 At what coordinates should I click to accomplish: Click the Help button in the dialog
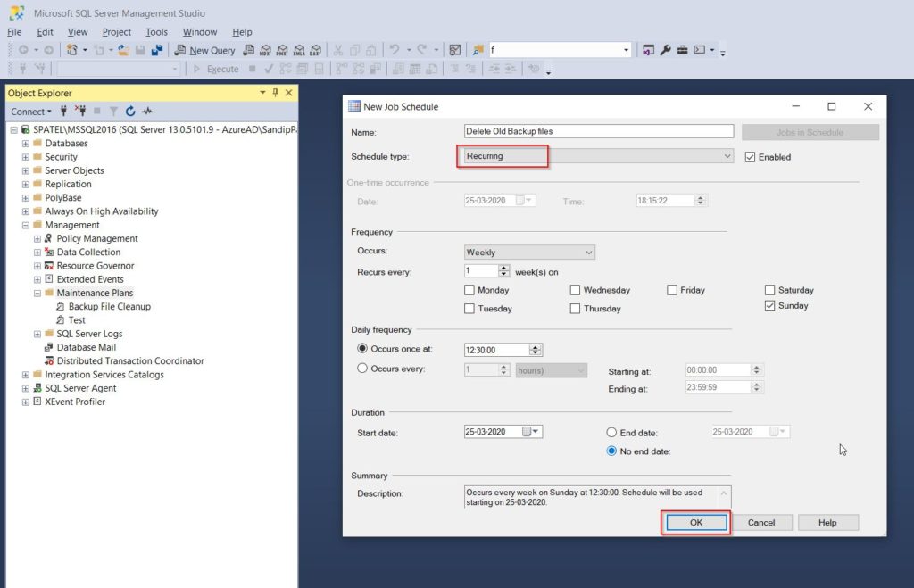pos(827,523)
